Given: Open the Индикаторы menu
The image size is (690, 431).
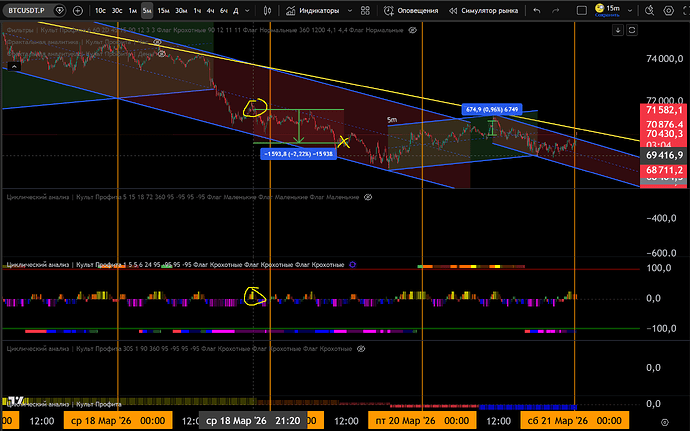Looking at the screenshot, I should [316, 11].
